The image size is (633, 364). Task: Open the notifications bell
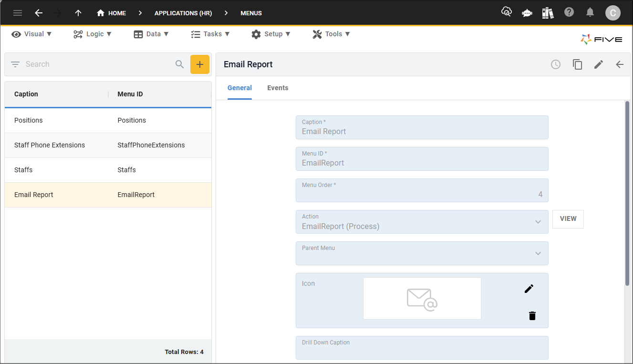pyautogui.click(x=590, y=13)
